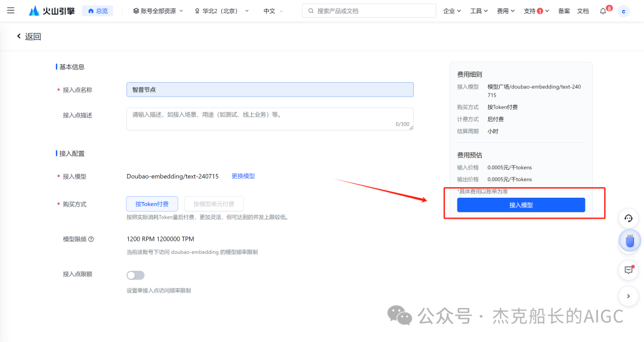This screenshot has width=644, height=342.
Task: Click the floating blue assistant icon
Action: [x=630, y=241]
